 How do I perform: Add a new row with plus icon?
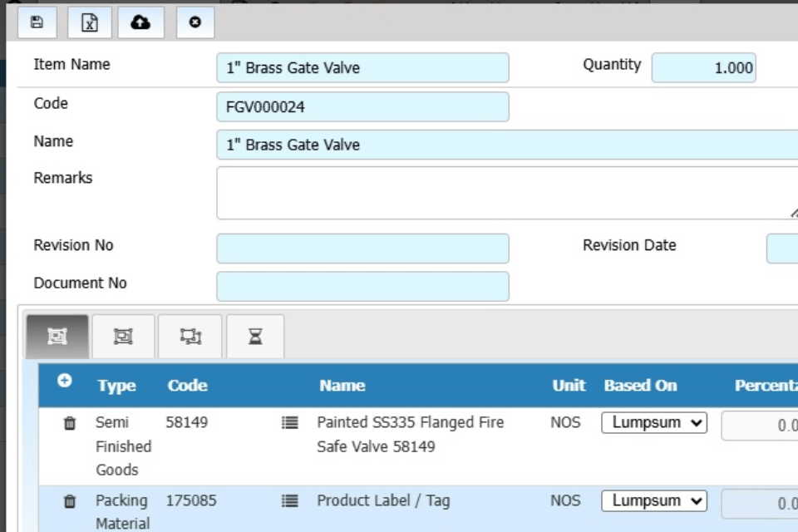pyautogui.click(x=64, y=381)
